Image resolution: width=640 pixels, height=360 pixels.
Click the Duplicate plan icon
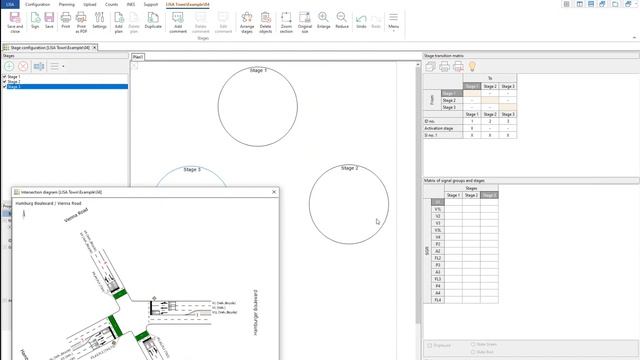[x=153, y=20]
